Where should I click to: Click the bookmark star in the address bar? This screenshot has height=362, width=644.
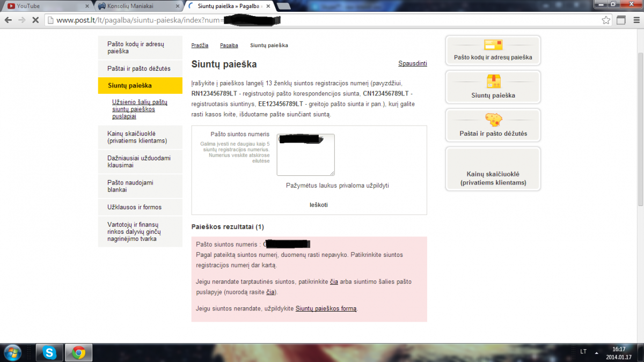tap(606, 20)
